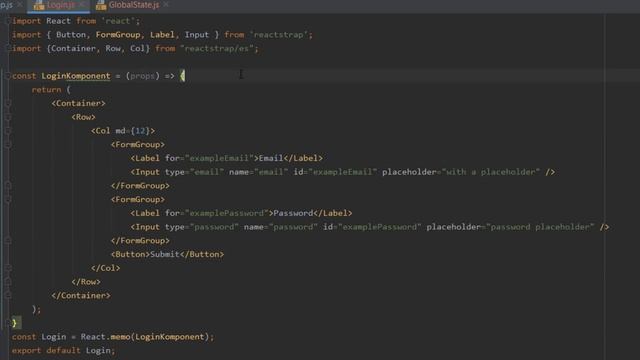Close the GlobalState.js tab

pos(166,5)
